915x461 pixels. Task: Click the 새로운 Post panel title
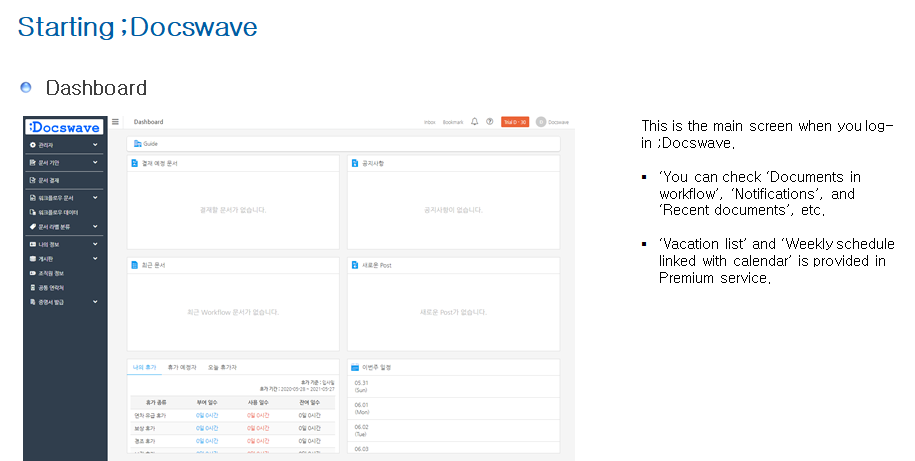pyautogui.click(x=377, y=265)
